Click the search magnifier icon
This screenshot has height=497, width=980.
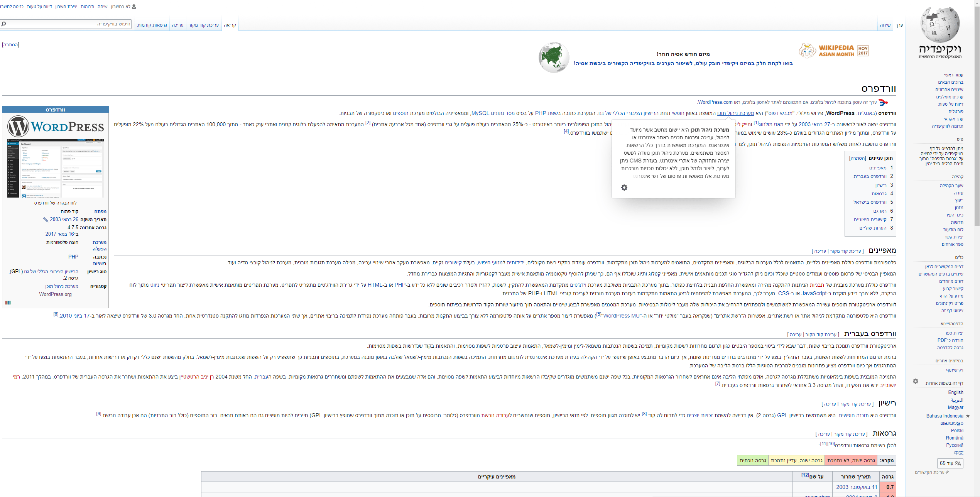coord(4,24)
